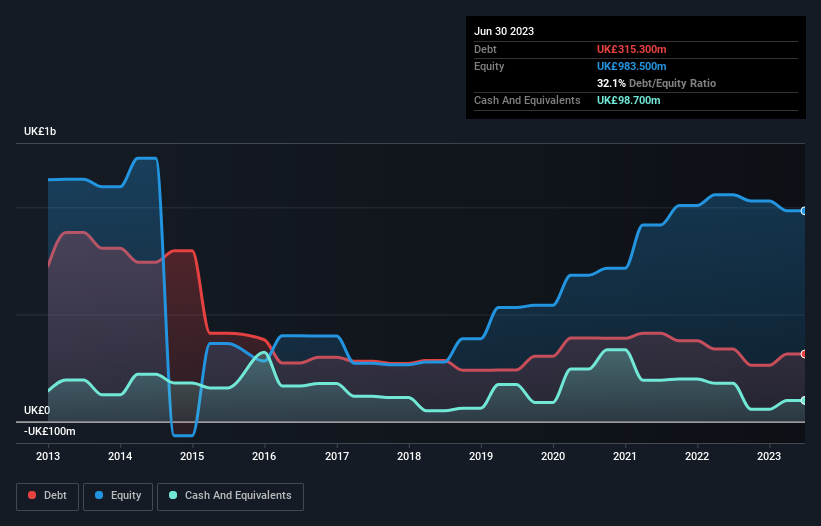The width and height of the screenshot is (821, 526).
Task: Click the 32.1% Debt/Equity Ratio text
Action: click(656, 83)
